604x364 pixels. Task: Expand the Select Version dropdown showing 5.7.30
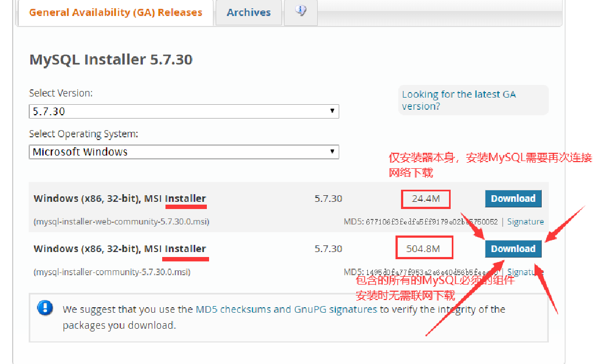click(x=184, y=111)
